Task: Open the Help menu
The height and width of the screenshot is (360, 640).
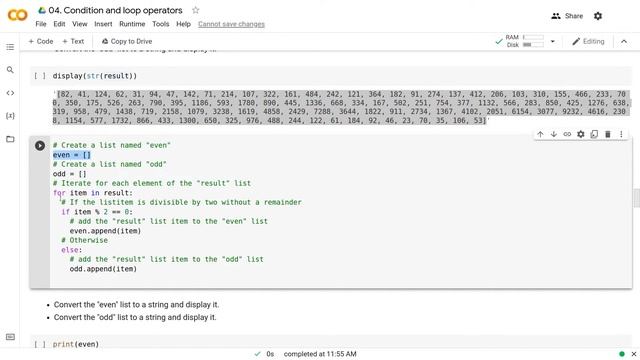Action: (183, 24)
